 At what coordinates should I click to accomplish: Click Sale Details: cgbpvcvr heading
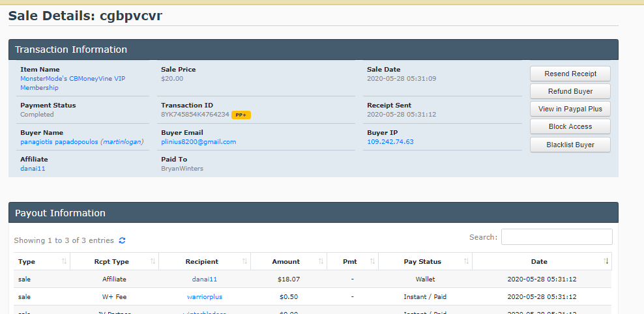click(x=85, y=16)
